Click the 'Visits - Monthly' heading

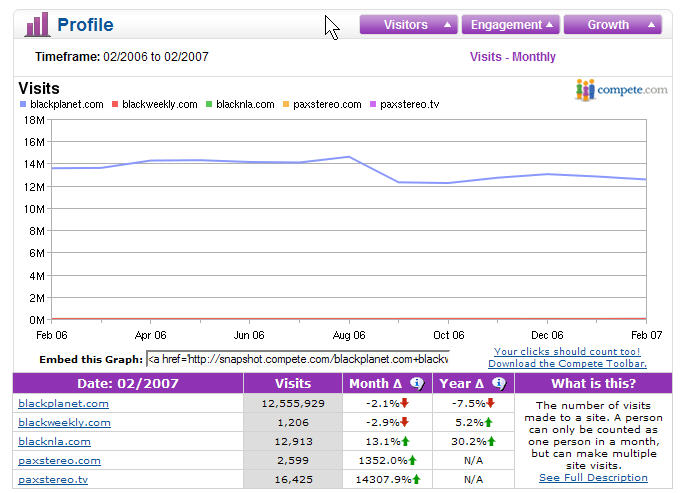[512, 57]
